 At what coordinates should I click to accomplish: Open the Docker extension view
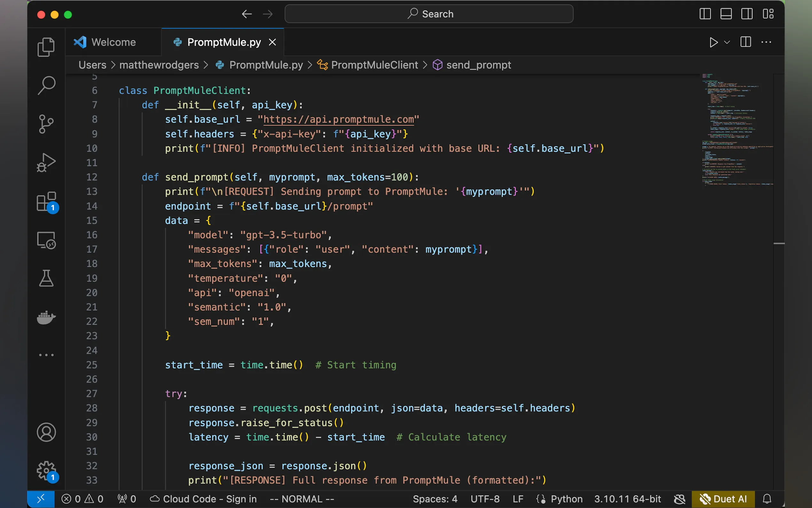pyautogui.click(x=46, y=317)
